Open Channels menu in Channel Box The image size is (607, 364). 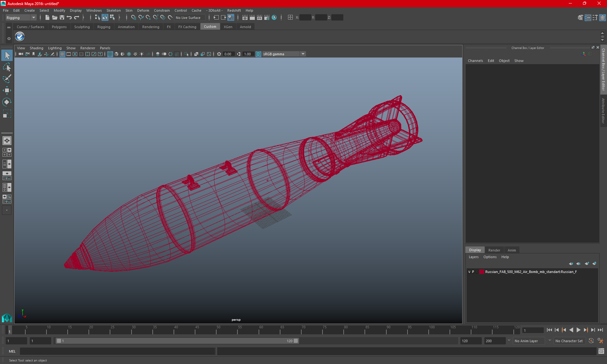coord(475,61)
